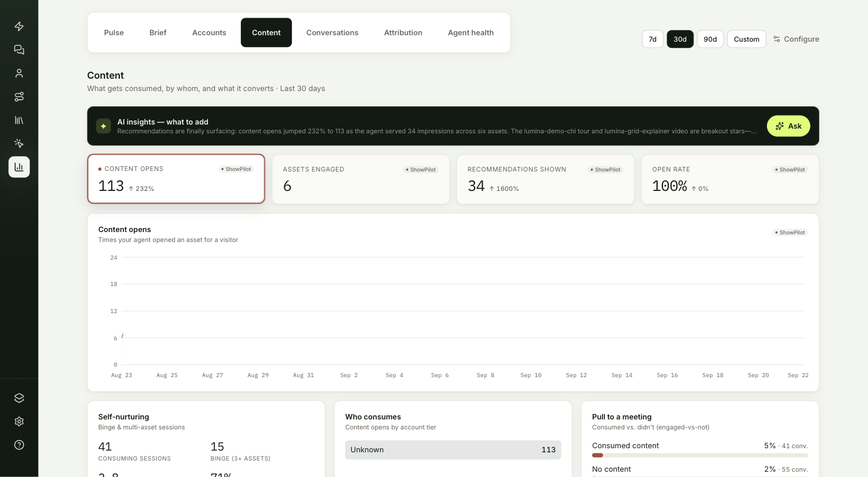Image resolution: width=868 pixels, height=477 pixels.
Task: Go to the Attribution tab
Action: pos(403,32)
